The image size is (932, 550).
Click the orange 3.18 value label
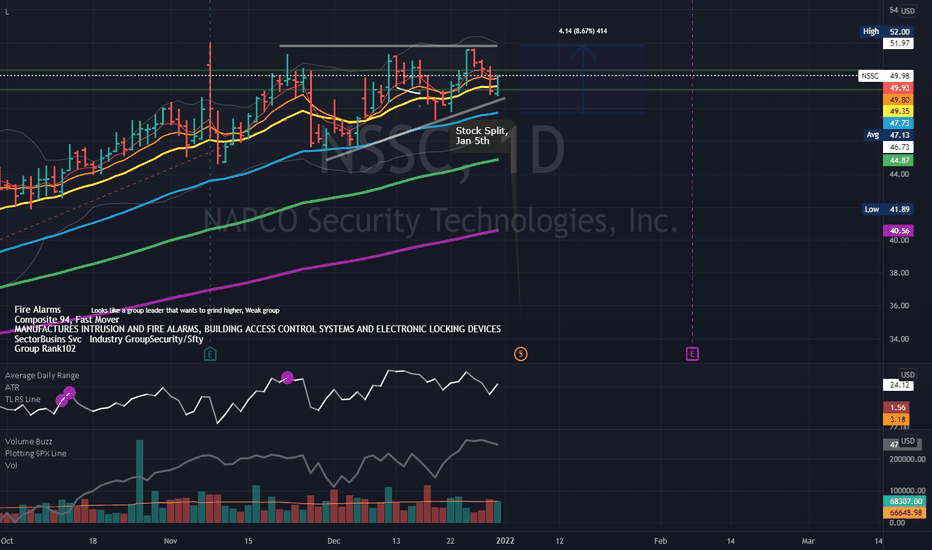point(896,419)
